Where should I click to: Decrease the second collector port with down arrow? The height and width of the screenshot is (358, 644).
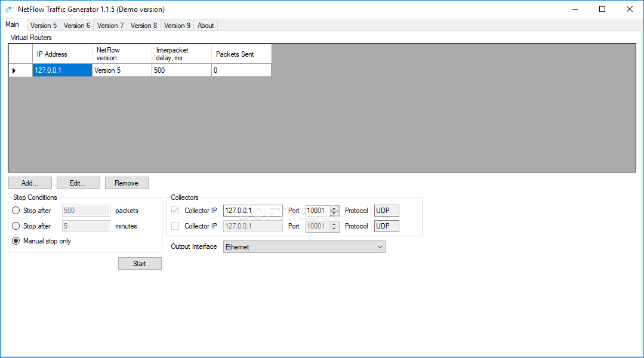click(x=334, y=229)
